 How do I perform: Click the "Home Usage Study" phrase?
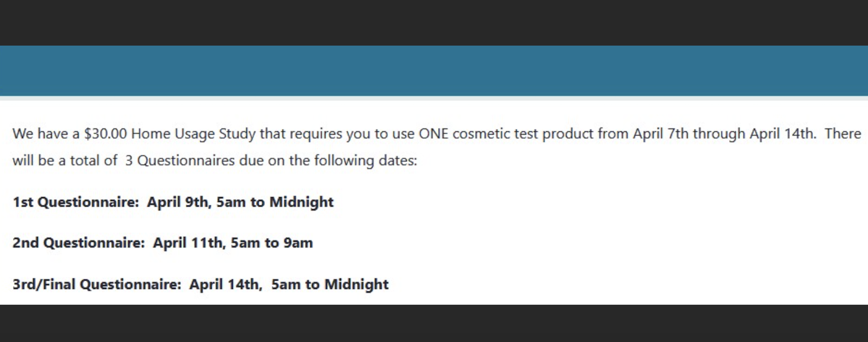coord(193,134)
